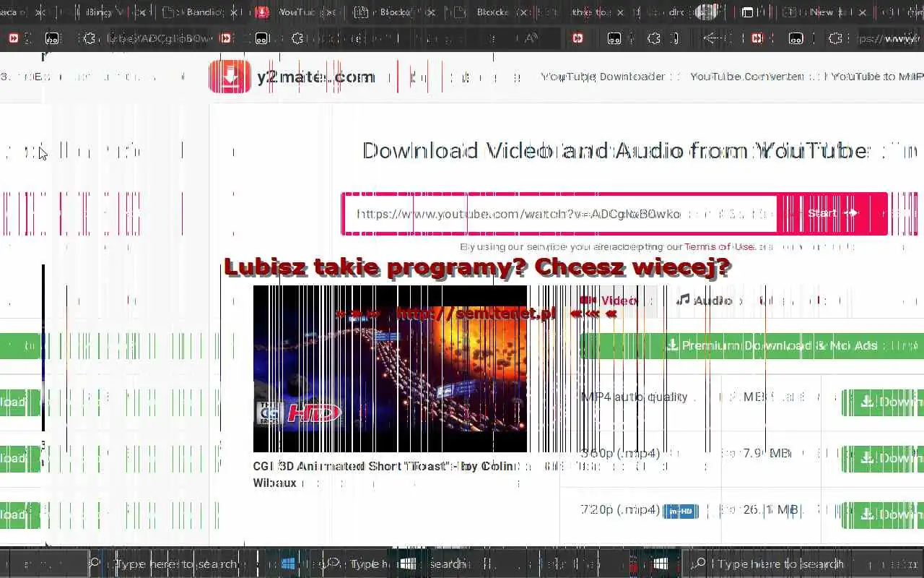The height and width of the screenshot is (578, 924).
Task: Click the '360p (.mp4)' quality label
Action: (x=620, y=454)
